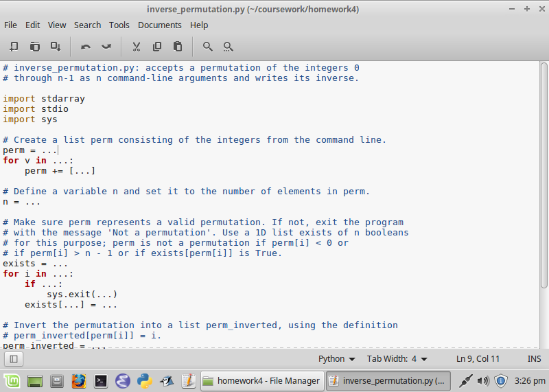This screenshot has width=549, height=392.
Task: Click the '# Invert the permutation' comment line
Action: point(200,325)
